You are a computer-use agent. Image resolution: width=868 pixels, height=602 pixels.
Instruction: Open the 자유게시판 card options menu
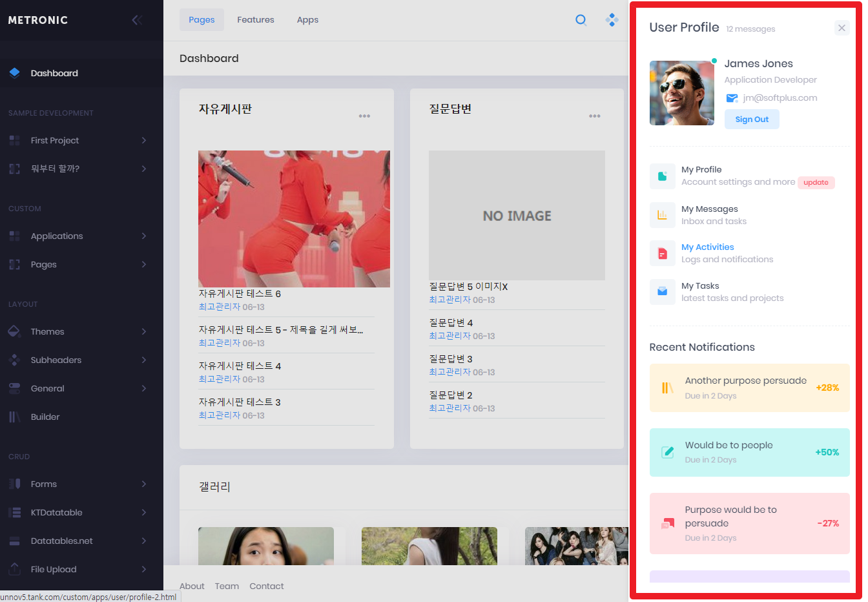364,116
